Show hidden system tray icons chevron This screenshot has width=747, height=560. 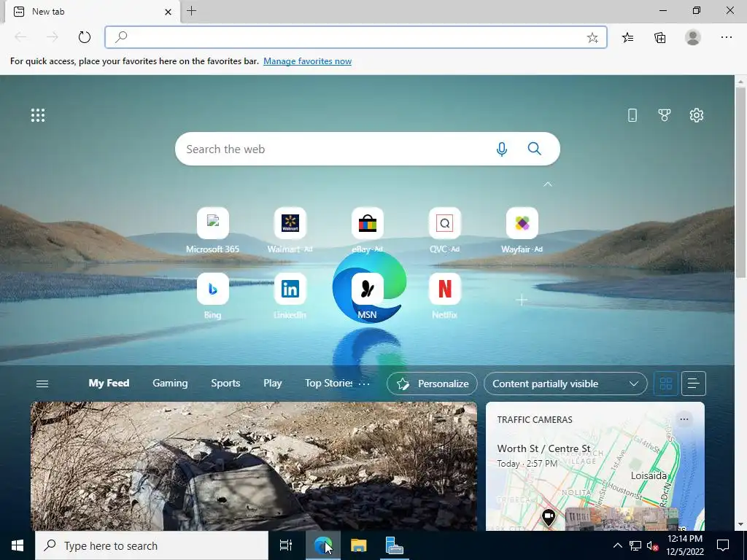[617, 545]
